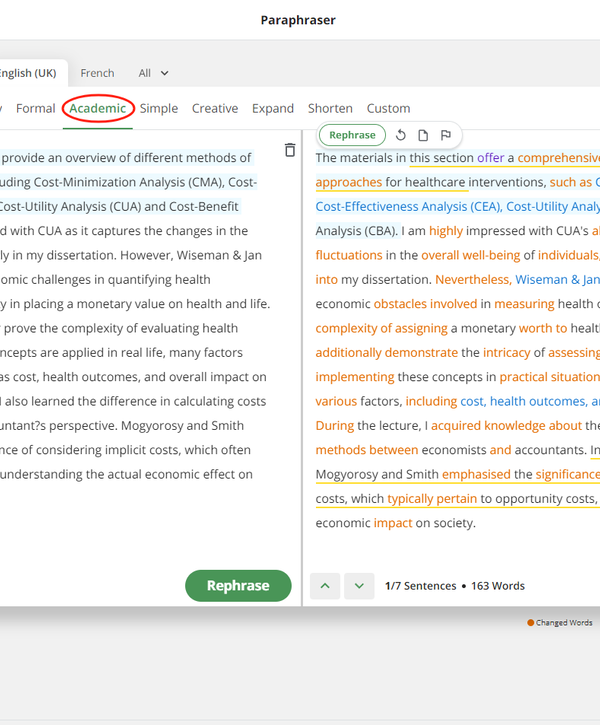This screenshot has height=725, width=600.
Task: Choose the Simple paraphrase mode
Action: tap(159, 108)
